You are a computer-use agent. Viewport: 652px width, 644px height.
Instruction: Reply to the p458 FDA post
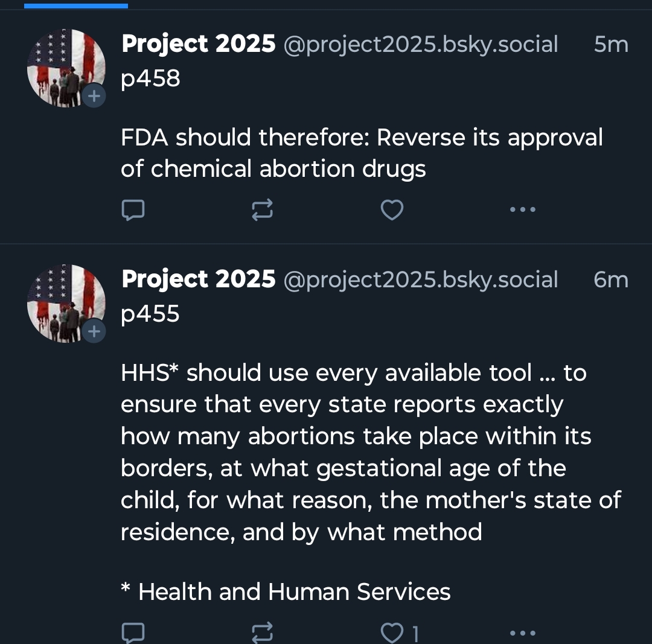tap(133, 210)
